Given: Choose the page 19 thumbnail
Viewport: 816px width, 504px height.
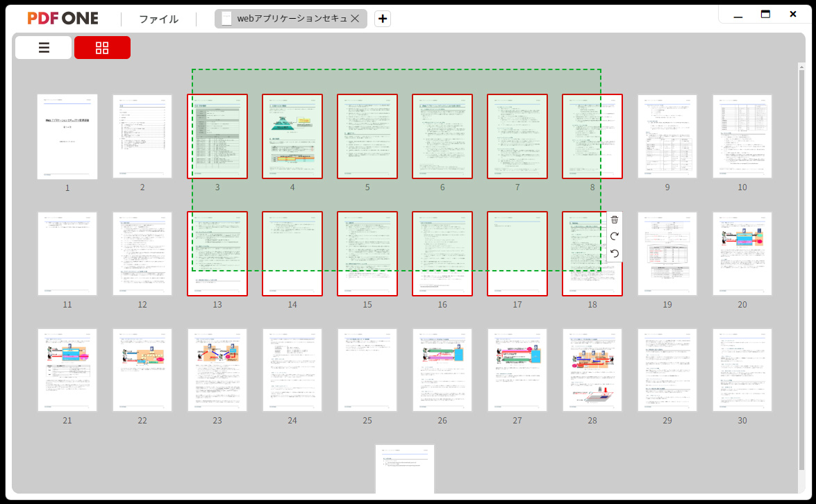Looking at the screenshot, I should click(667, 254).
